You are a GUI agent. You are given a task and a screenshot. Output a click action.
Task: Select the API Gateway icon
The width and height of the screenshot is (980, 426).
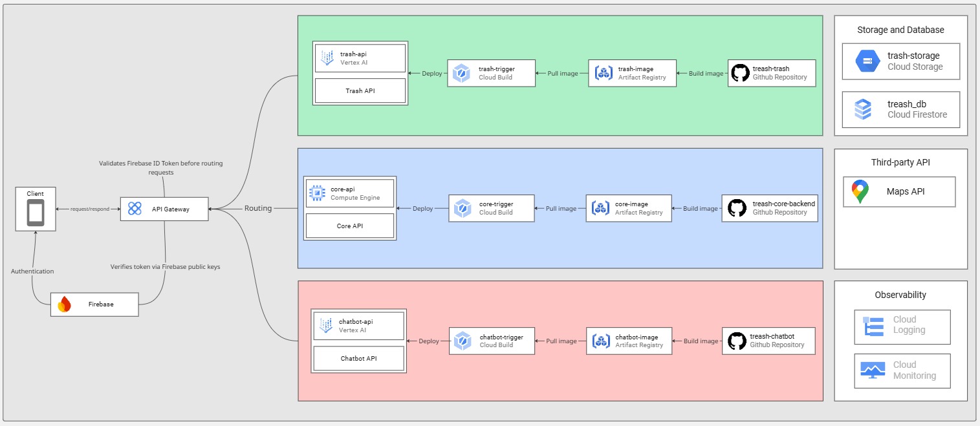click(135, 208)
